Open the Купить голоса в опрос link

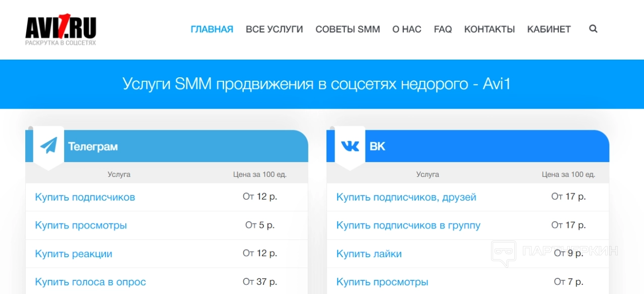[x=90, y=282]
